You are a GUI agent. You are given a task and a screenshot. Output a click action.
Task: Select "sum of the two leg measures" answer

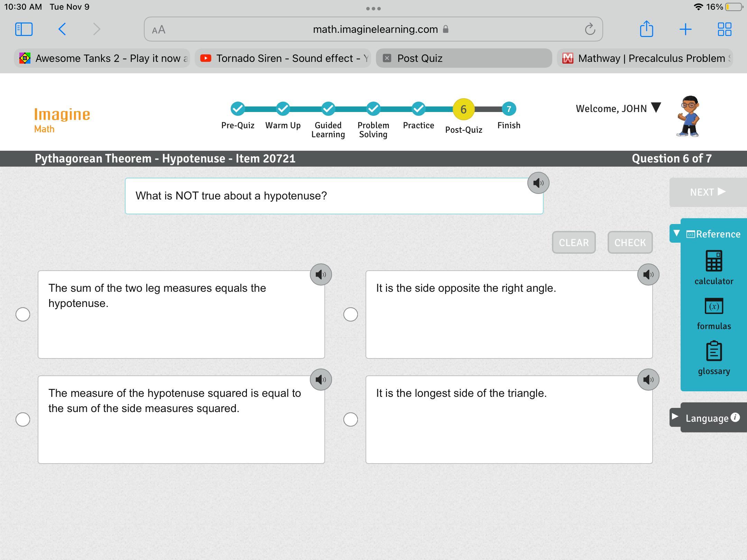tap(23, 314)
